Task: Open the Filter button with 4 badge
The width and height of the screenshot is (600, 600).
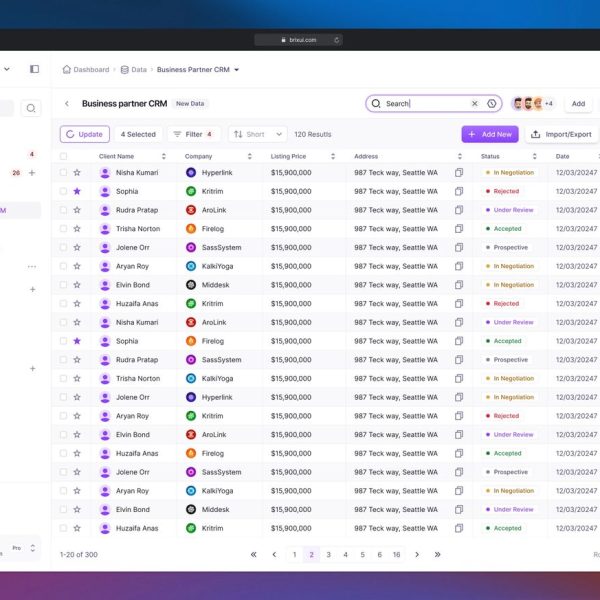Action: point(193,134)
